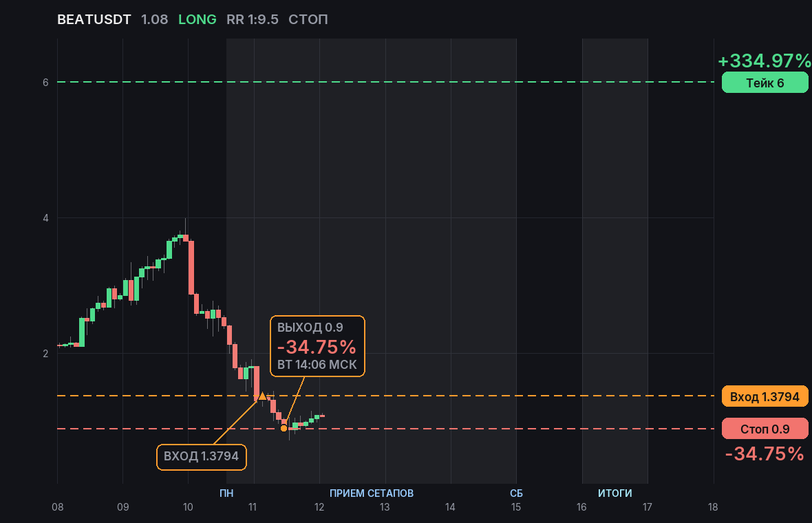Click the ИТОГИ timeline label
812x523 pixels.
(615, 493)
